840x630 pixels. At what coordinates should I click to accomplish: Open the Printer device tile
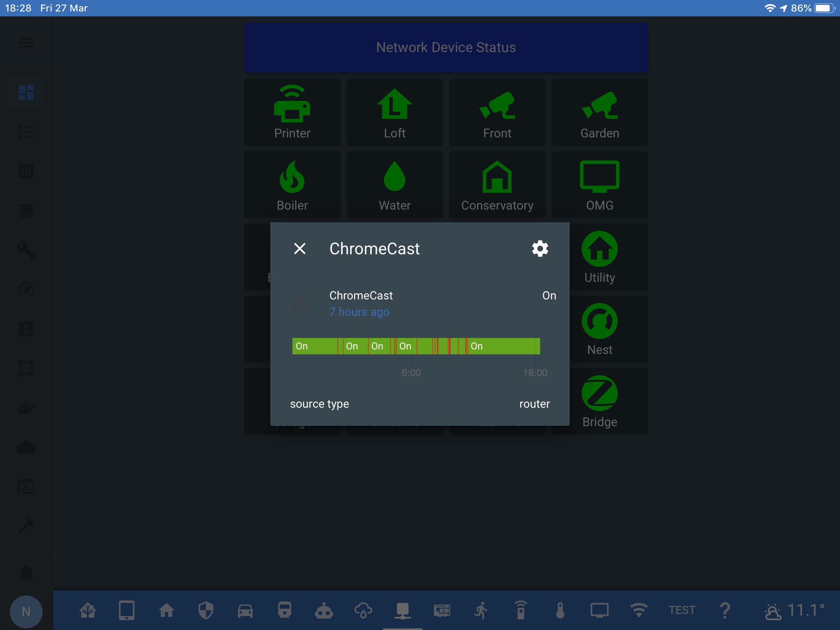pyautogui.click(x=292, y=112)
